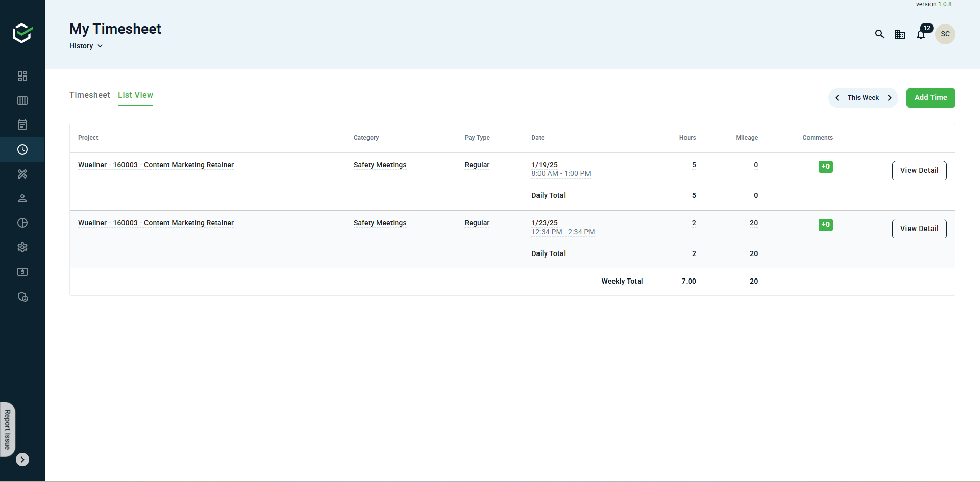Expand the sidebar with the arrow button

click(x=22, y=460)
